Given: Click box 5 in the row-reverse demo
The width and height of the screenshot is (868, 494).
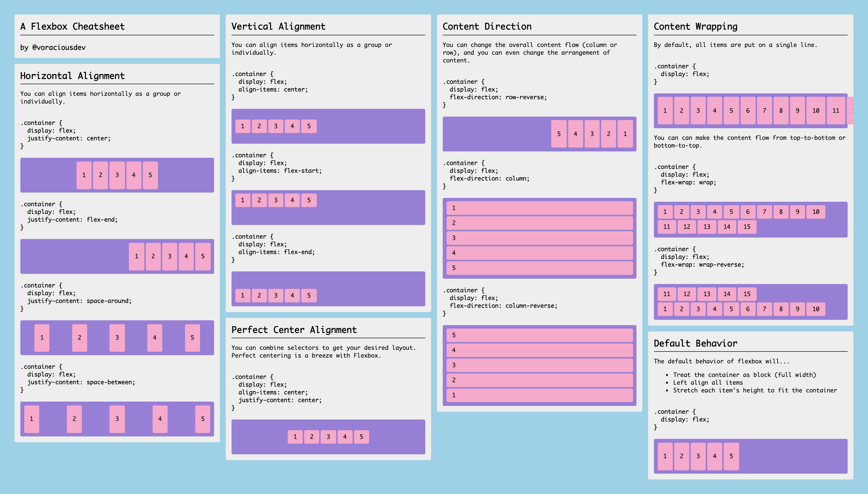Looking at the screenshot, I should point(559,134).
